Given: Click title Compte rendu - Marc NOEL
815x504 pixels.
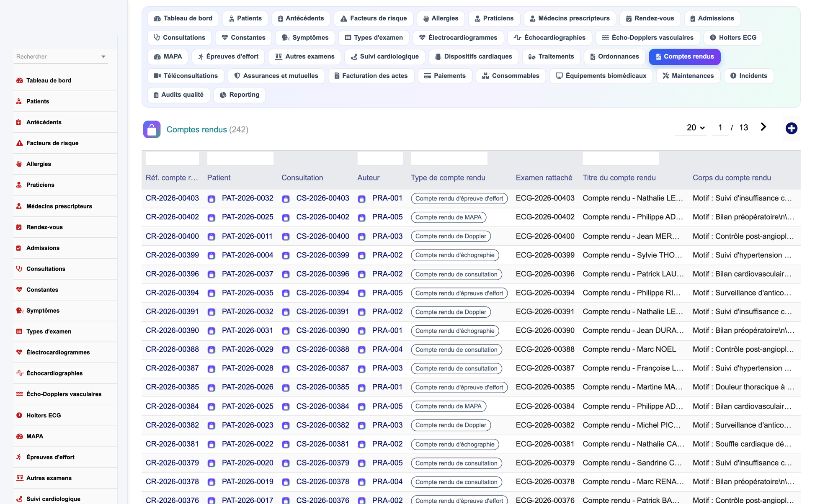Looking at the screenshot, I should click(629, 349).
